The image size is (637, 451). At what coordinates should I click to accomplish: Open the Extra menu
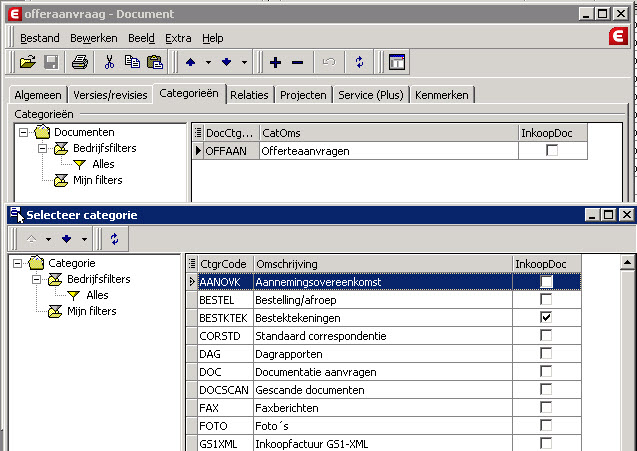coord(178,38)
